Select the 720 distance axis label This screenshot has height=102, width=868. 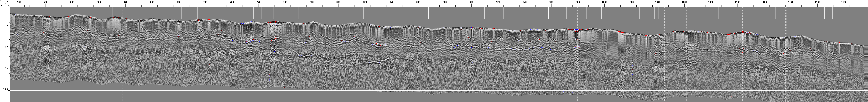[232, 2]
